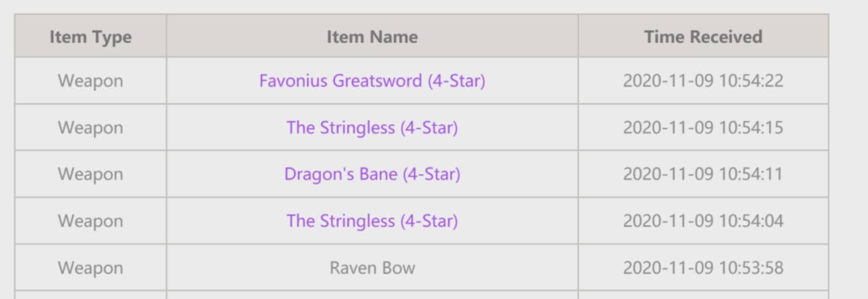Click the Item Name column header
Image resolution: width=868 pixels, height=299 pixels.
pos(372,37)
